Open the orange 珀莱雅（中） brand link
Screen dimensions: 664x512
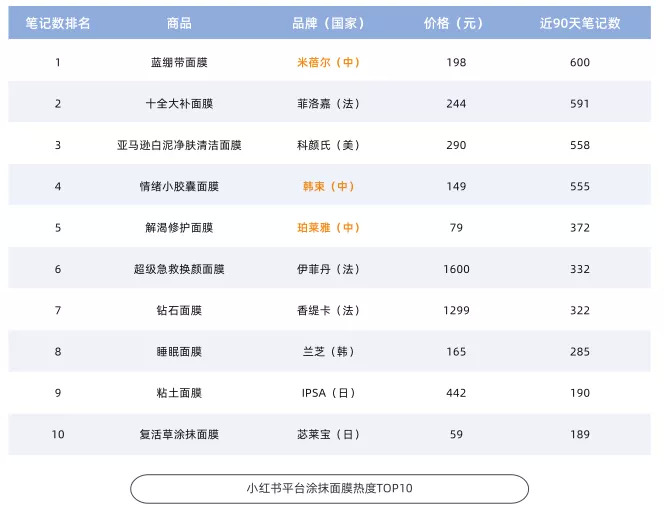click(x=328, y=228)
